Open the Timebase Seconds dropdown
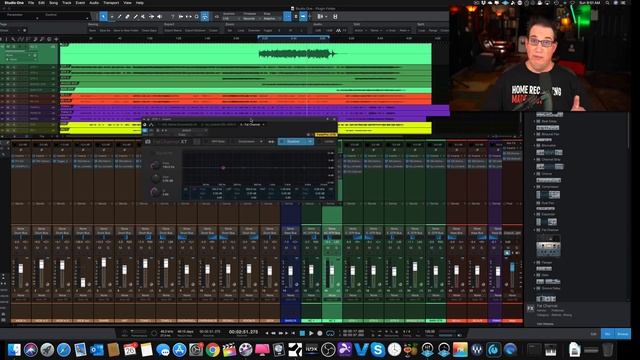The height and width of the screenshot is (360, 640). 251,18
